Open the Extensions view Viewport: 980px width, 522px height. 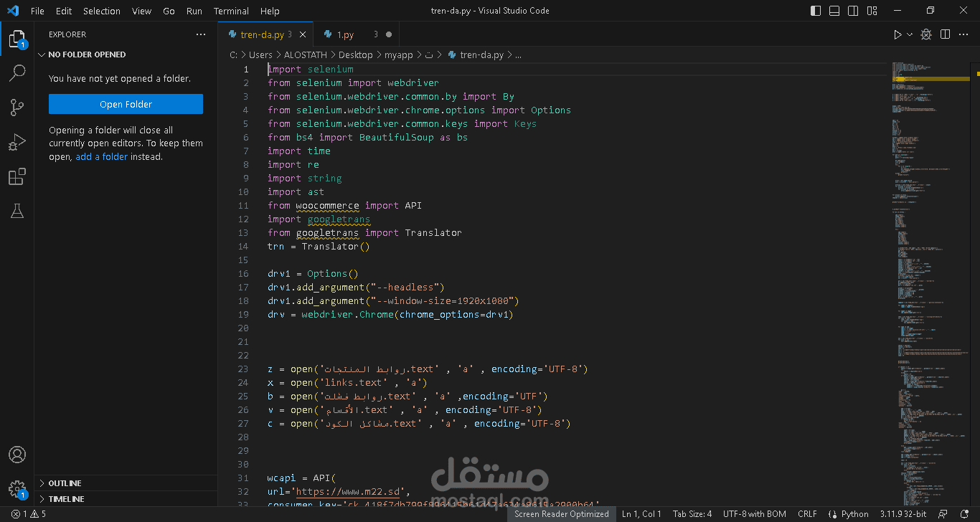17,176
